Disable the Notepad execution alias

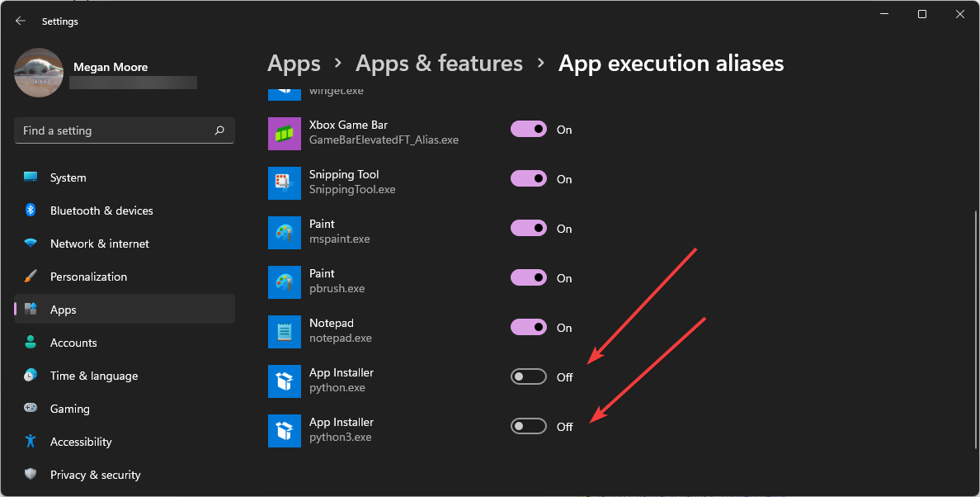[529, 327]
